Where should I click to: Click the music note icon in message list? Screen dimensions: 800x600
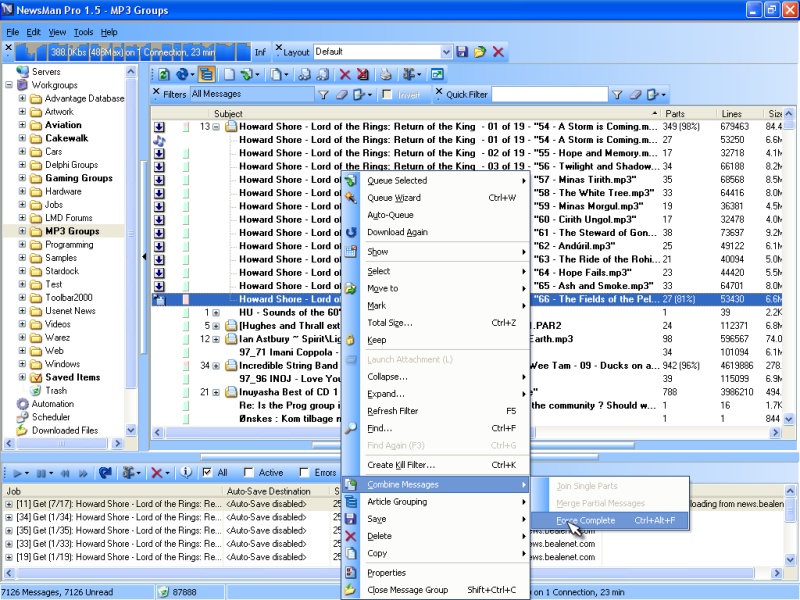pos(159,140)
